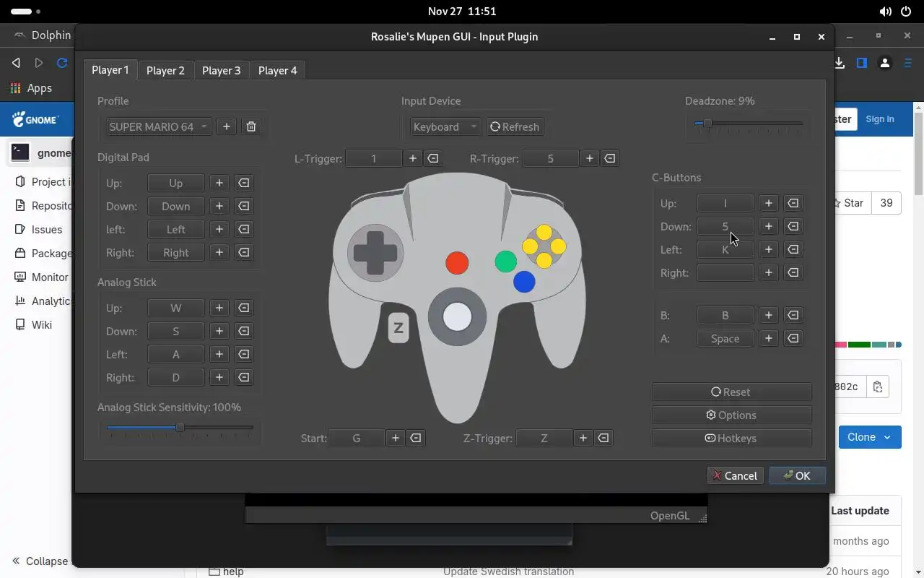Cancel the input plugin changes
This screenshot has width=924, height=578.
tap(735, 475)
